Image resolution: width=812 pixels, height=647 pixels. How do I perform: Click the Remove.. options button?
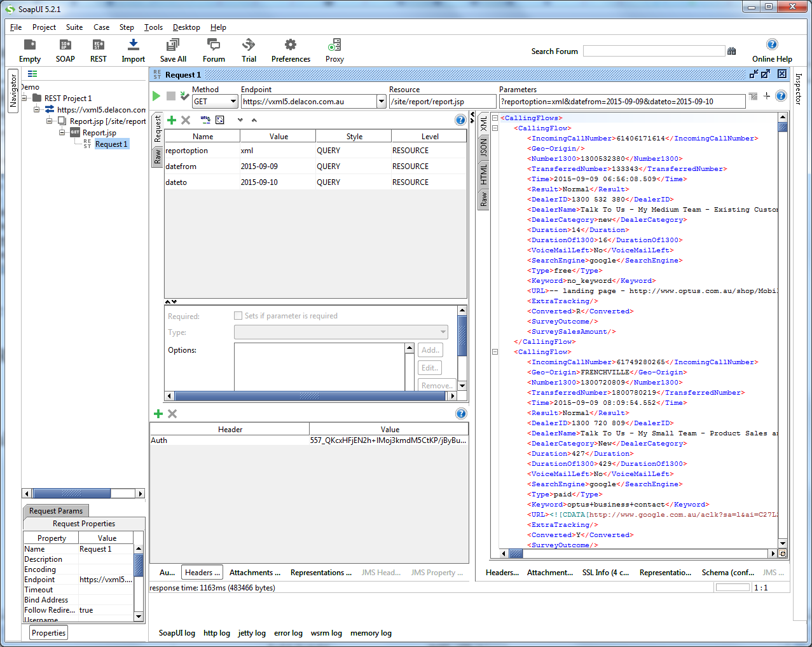437,385
